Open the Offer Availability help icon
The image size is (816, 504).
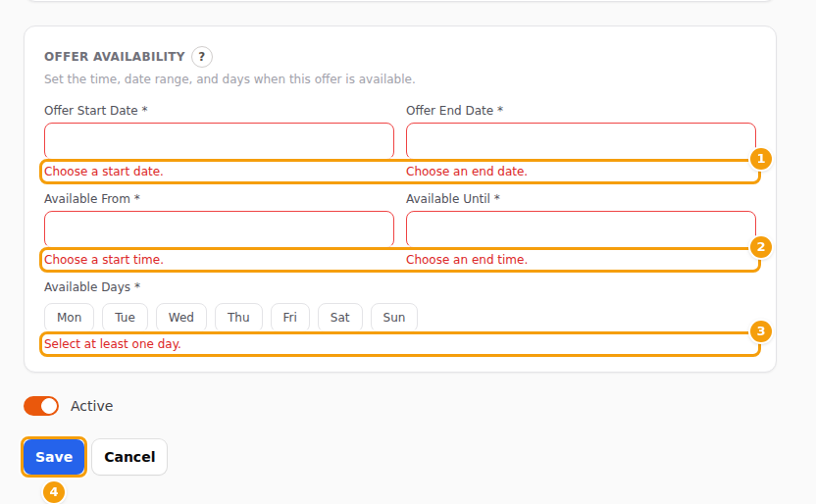(201, 57)
